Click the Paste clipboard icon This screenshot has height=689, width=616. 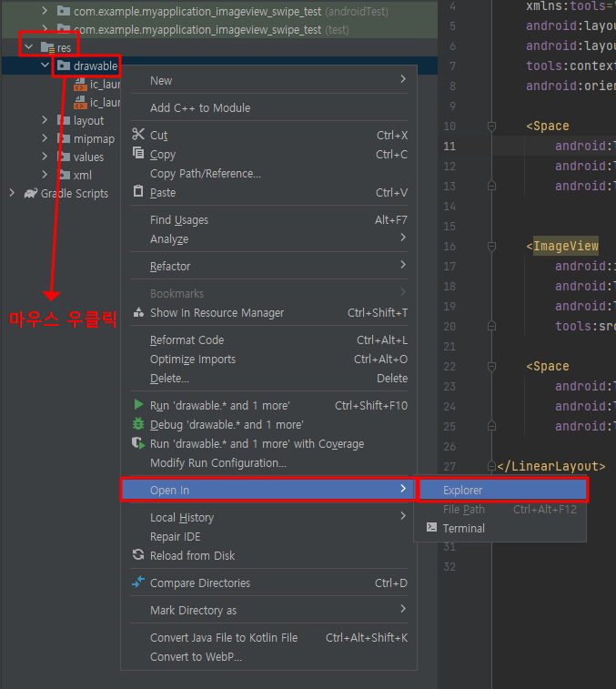coord(138,191)
